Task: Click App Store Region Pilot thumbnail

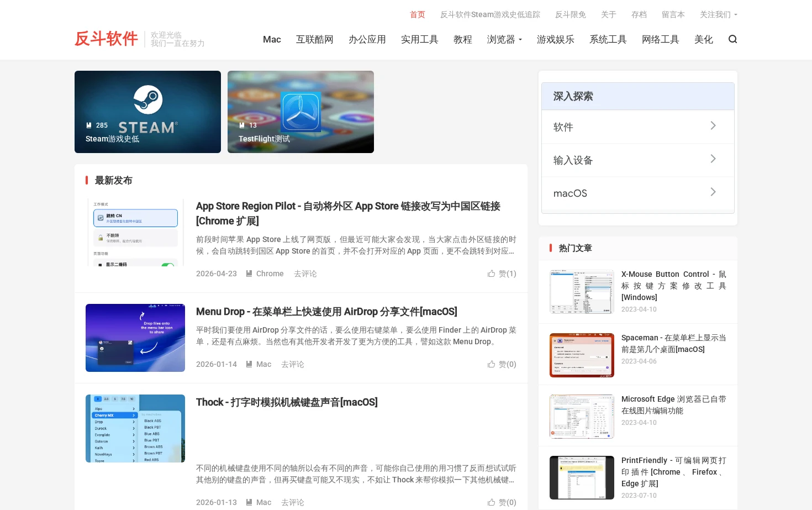Action: pos(135,233)
